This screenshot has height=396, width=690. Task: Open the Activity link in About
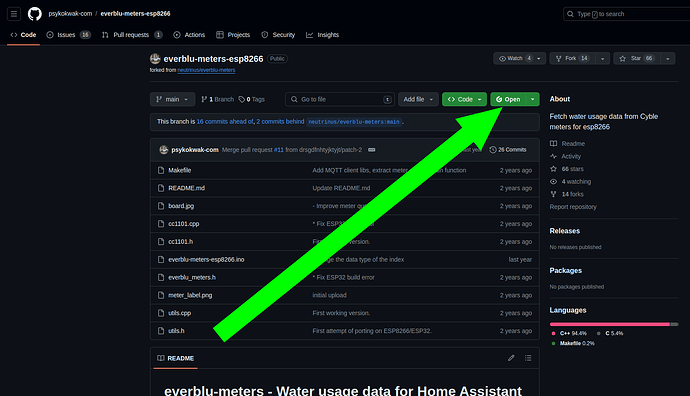point(565,156)
